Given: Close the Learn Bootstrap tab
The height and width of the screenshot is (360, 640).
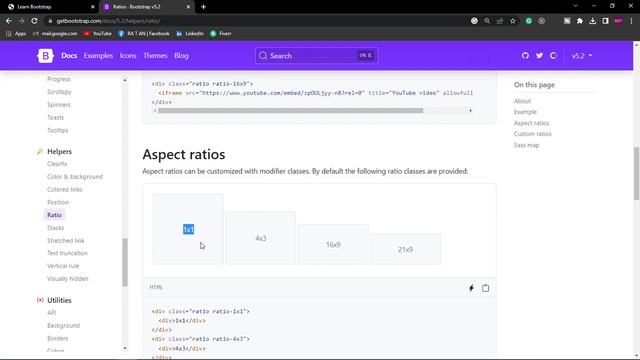Looking at the screenshot, I should [x=93, y=7].
